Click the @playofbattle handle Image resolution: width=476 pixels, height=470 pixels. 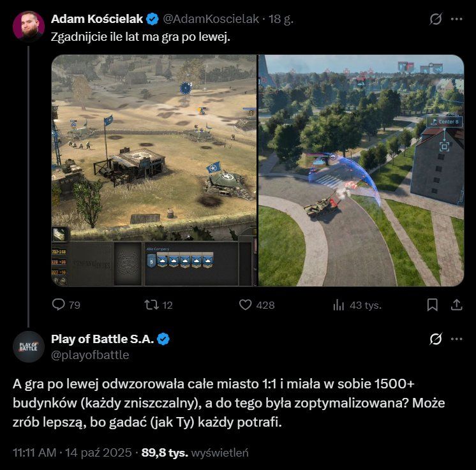click(x=90, y=355)
